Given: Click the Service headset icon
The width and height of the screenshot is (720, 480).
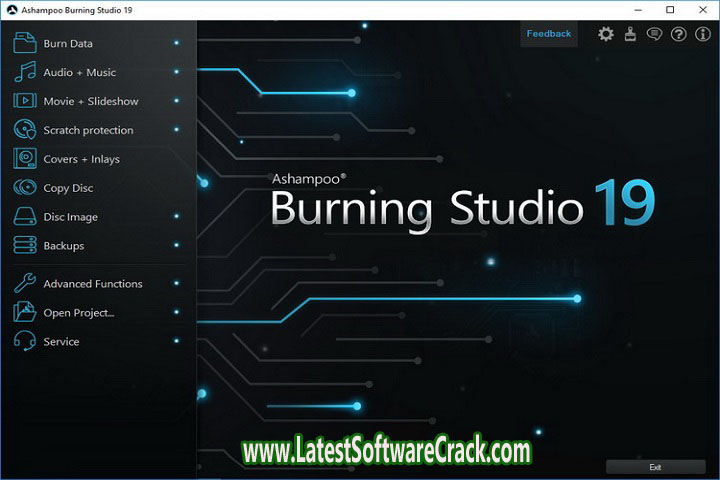Looking at the screenshot, I should pos(25,341).
